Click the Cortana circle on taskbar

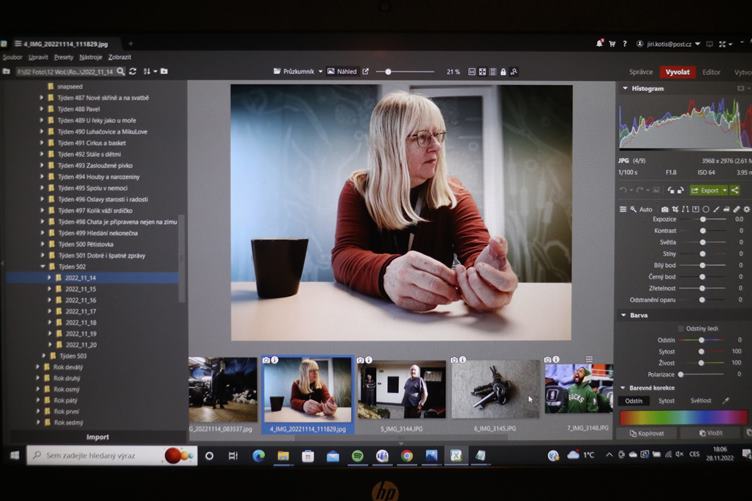point(209,456)
